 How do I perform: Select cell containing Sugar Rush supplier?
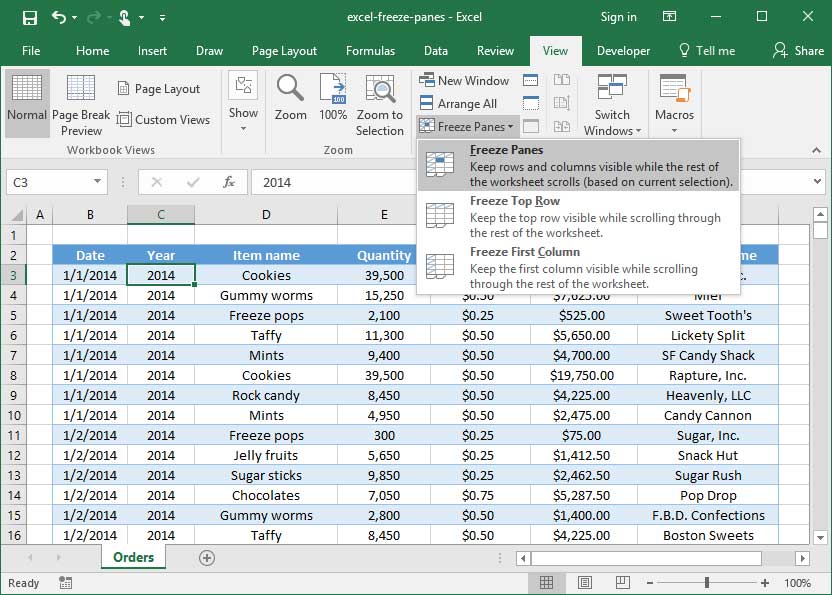(x=706, y=475)
